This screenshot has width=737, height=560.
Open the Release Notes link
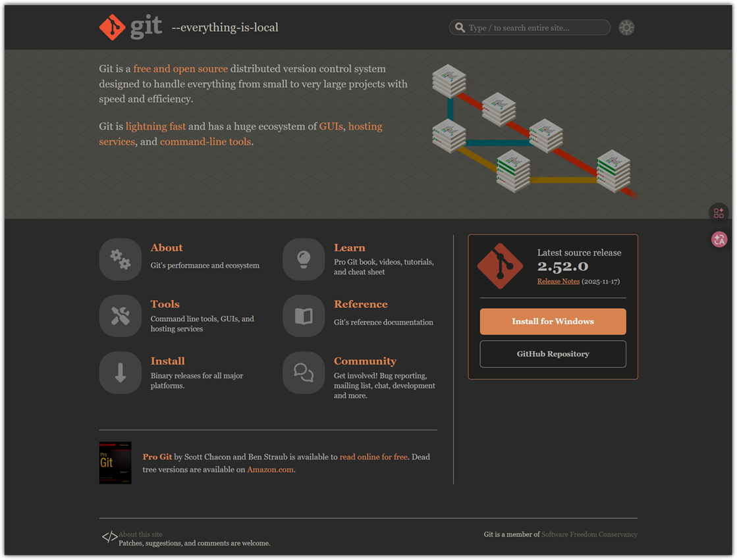(x=559, y=282)
